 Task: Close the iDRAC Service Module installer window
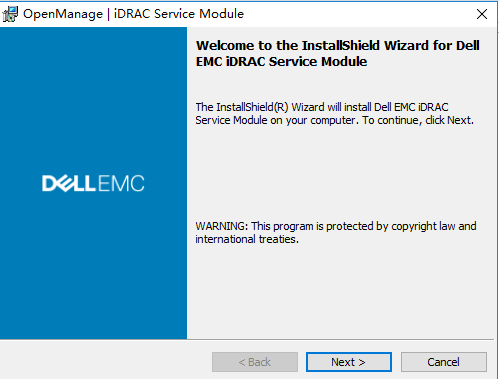pyautogui.click(x=482, y=14)
